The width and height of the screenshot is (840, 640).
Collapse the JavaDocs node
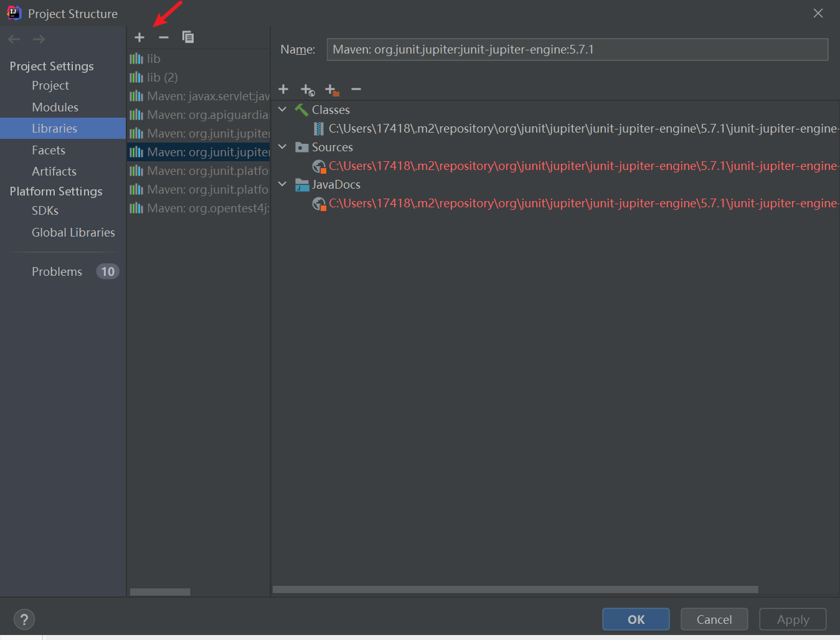click(283, 184)
